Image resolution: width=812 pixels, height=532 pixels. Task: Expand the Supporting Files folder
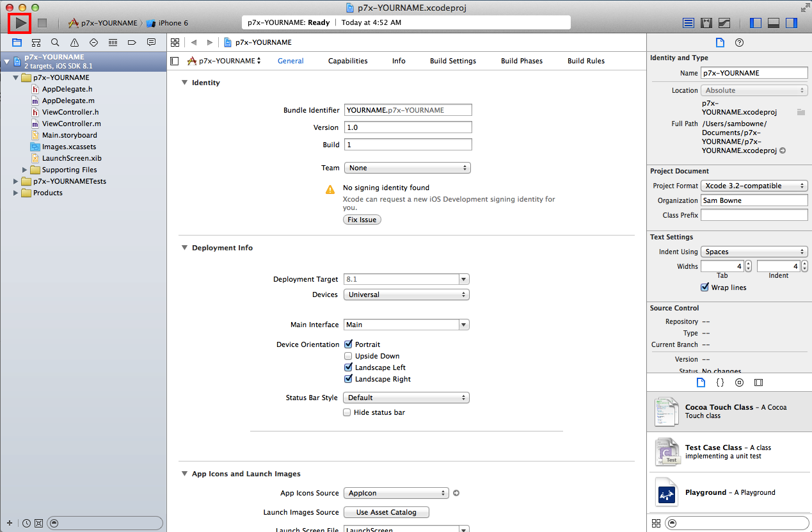point(25,170)
